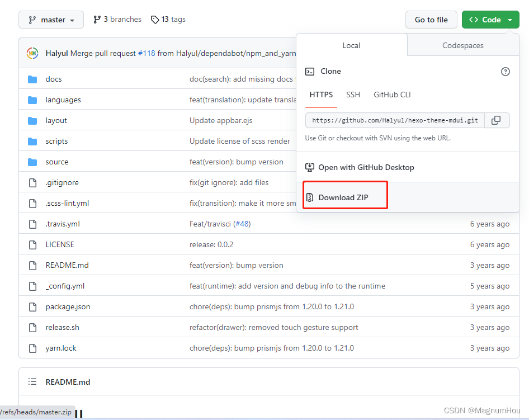Open pull request #118 link
The image size is (529, 420).
pyautogui.click(x=147, y=53)
